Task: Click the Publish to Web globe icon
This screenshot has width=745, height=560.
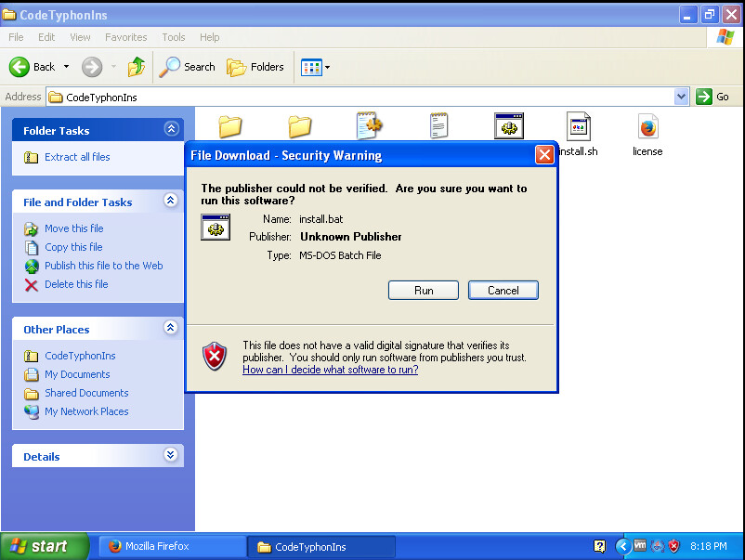Action: tap(32, 267)
